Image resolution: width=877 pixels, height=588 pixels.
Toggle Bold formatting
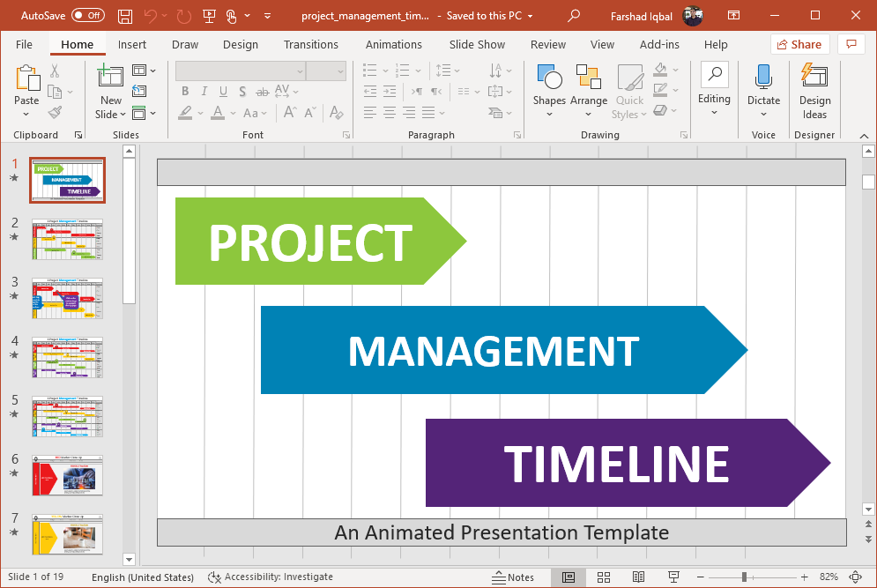coord(185,91)
